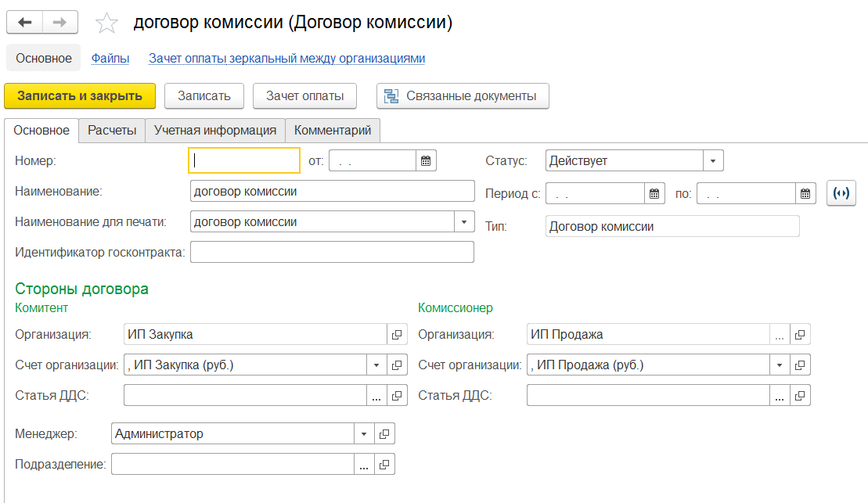
Task: Open calendar for period end date
Action: (806, 193)
